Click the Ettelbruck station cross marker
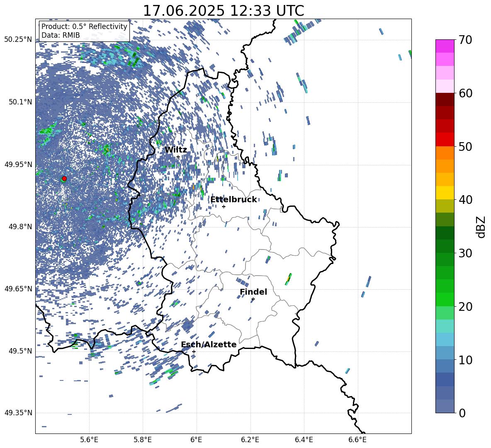Image resolution: width=491 pixels, height=448 pixels. [x=224, y=206]
